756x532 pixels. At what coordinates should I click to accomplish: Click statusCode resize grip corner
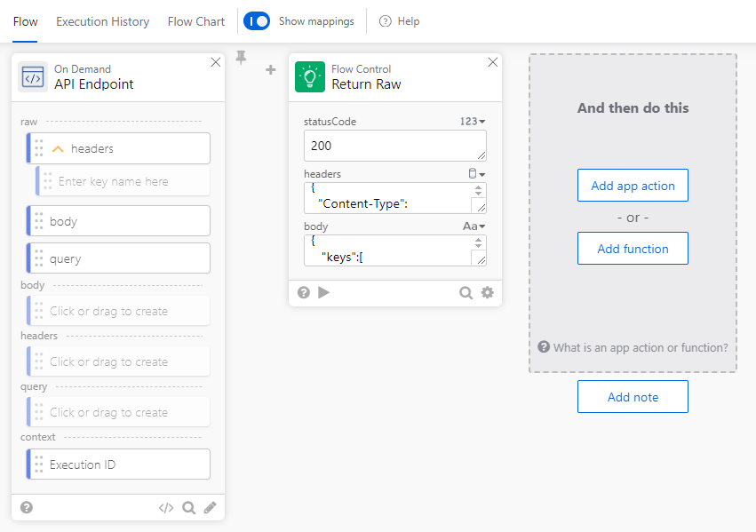[481, 155]
